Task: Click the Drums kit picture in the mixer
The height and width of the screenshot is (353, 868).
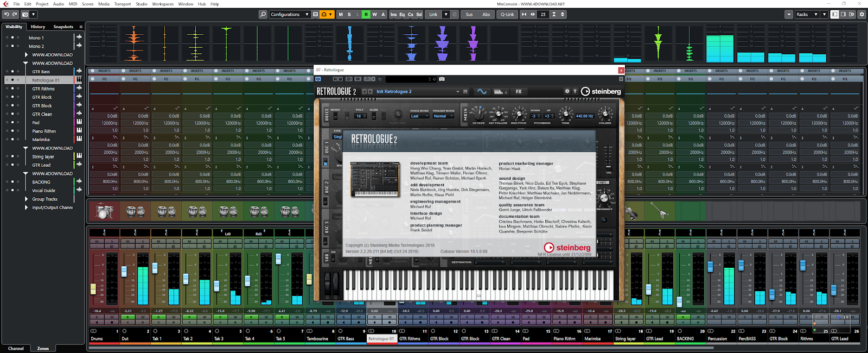Action: click(x=103, y=211)
